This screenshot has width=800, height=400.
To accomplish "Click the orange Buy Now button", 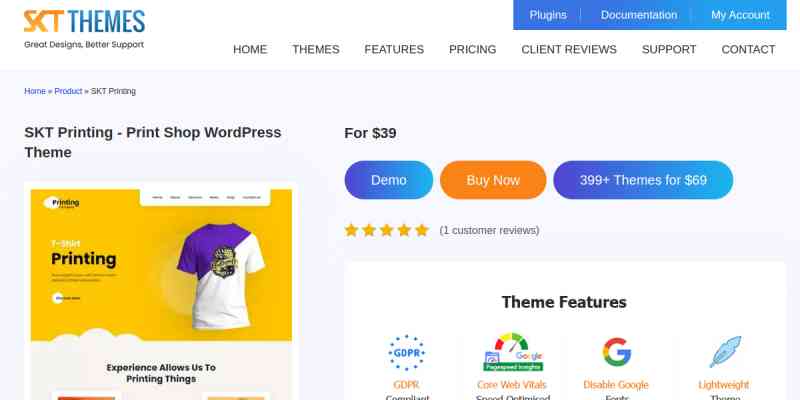I will pyautogui.click(x=493, y=180).
